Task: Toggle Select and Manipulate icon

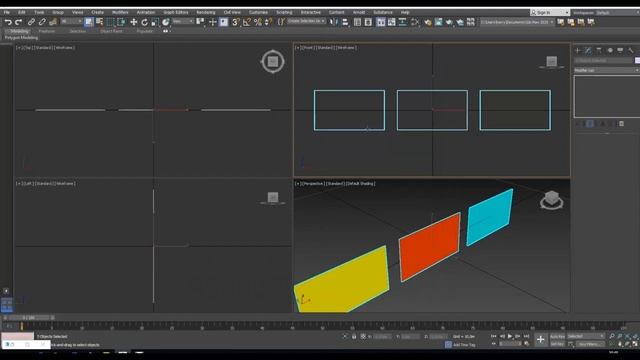Action: click(213, 22)
